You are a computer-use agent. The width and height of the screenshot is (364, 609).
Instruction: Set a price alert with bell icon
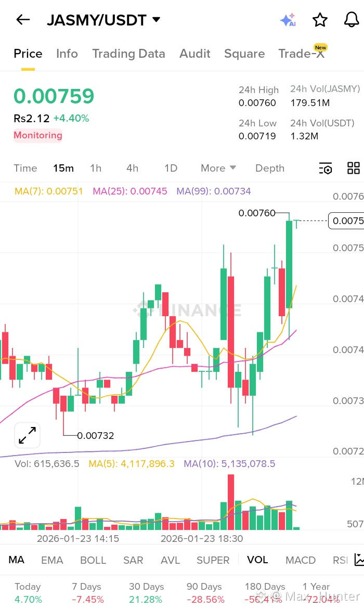(x=352, y=19)
